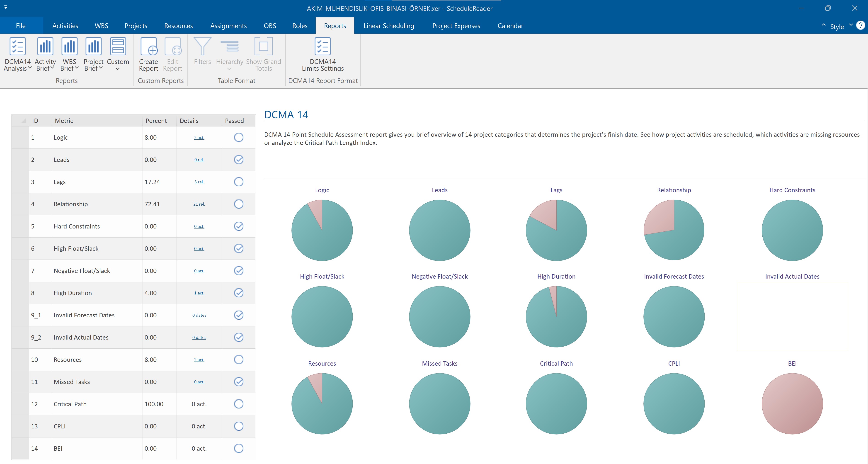Click the Custom reports icon
The image size is (868, 464).
118,46
